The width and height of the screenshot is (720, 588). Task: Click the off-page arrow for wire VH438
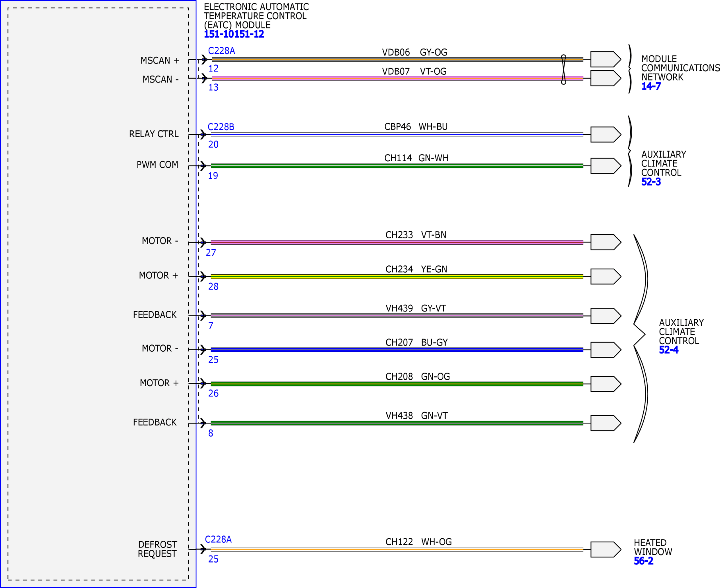point(606,423)
